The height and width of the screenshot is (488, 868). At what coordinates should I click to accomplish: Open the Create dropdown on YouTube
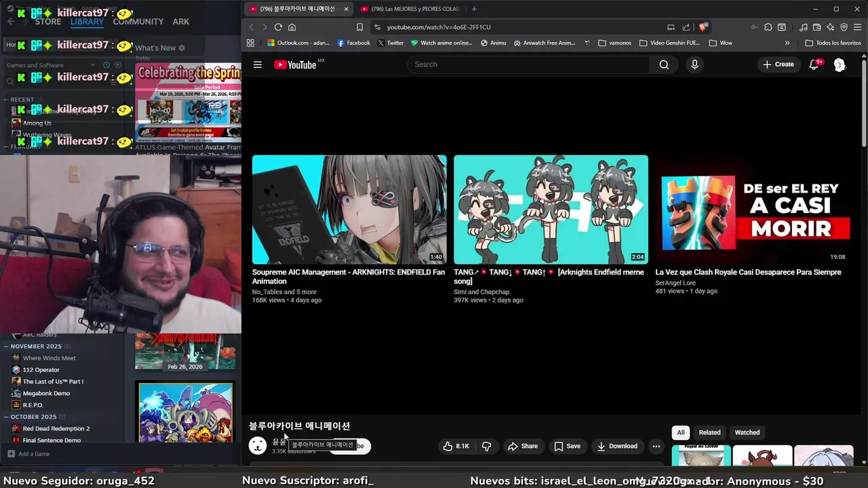point(778,64)
